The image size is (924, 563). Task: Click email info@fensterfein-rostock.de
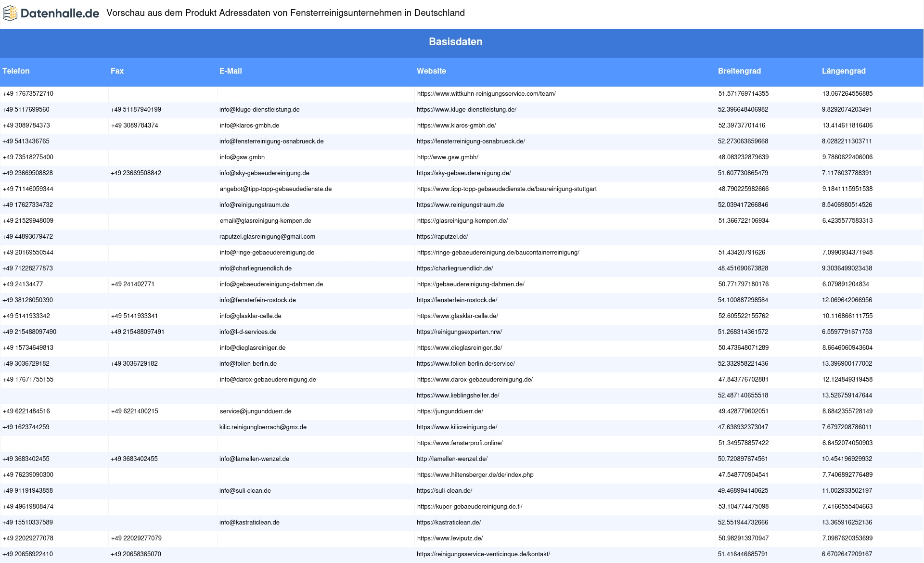[257, 300]
